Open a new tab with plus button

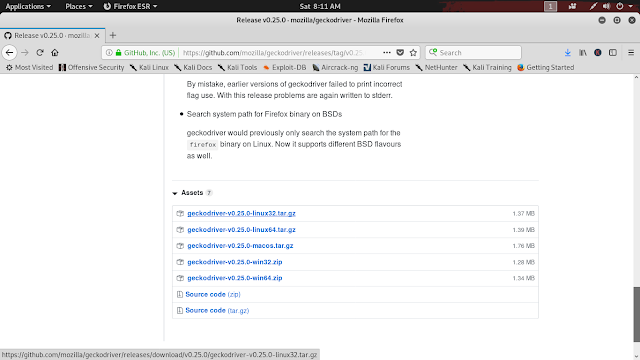pos(113,36)
